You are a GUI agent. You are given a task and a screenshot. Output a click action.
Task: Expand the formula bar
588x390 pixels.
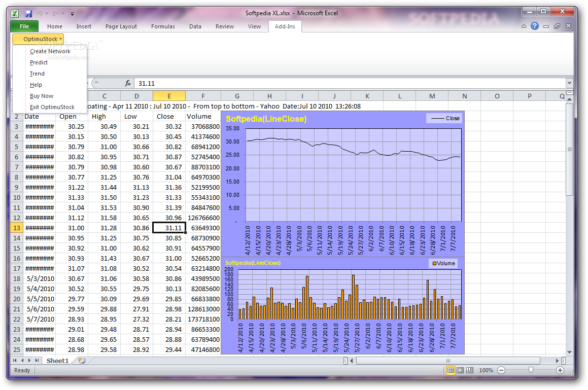point(569,83)
